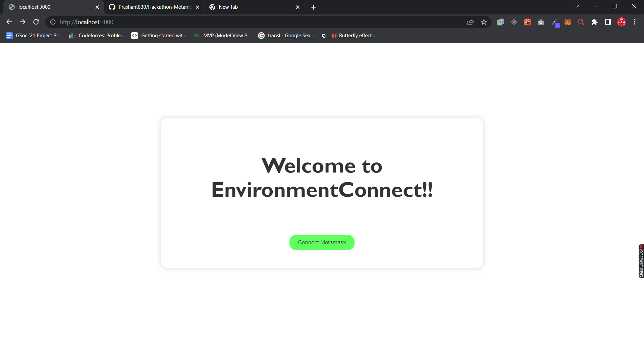Click the Connect Metamask button
This screenshot has height=340, width=644.
322,242
